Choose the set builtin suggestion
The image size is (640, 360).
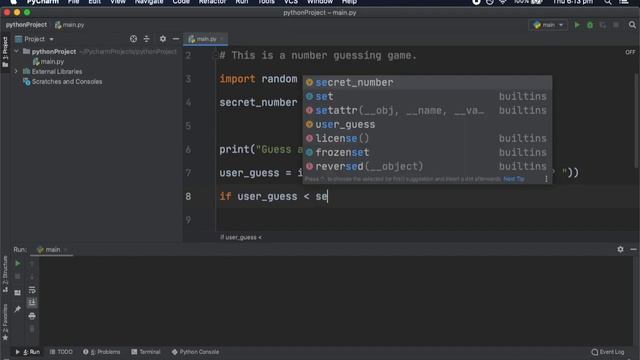click(427, 96)
